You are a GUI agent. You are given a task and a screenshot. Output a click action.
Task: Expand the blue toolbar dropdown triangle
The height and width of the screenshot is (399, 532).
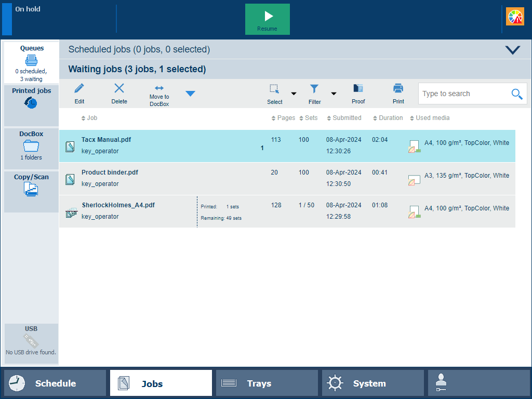(191, 94)
